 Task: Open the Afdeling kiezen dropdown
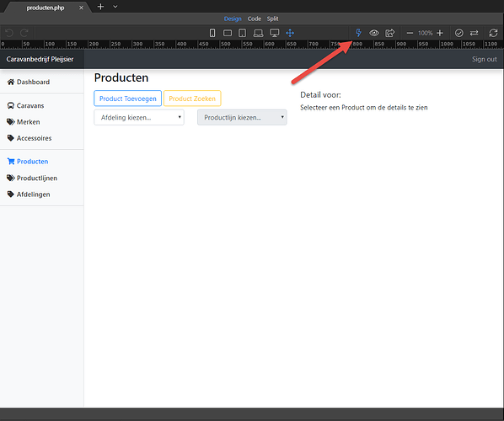click(139, 118)
